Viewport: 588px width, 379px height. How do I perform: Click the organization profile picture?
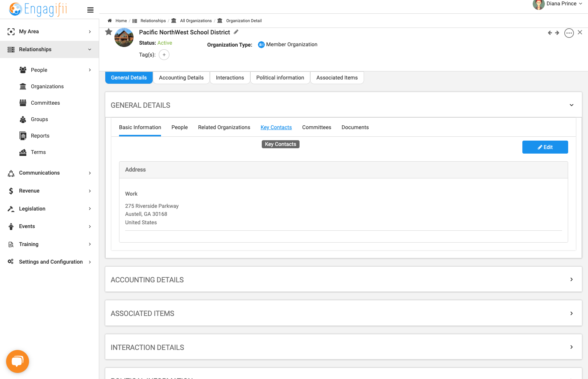pyautogui.click(x=124, y=37)
